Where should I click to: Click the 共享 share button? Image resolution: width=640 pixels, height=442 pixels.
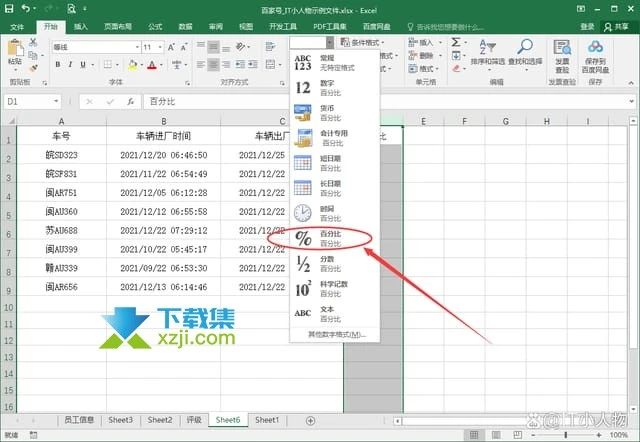[x=617, y=27]
